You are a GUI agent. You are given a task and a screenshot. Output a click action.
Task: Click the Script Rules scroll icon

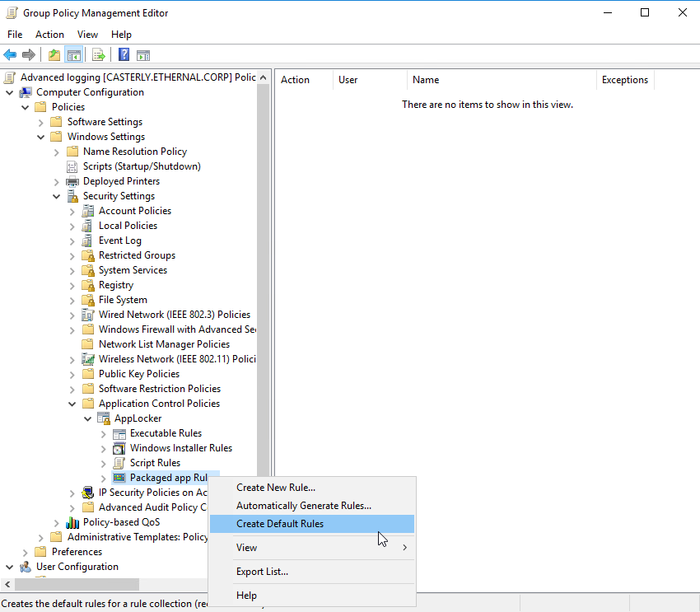click(119, 463)
